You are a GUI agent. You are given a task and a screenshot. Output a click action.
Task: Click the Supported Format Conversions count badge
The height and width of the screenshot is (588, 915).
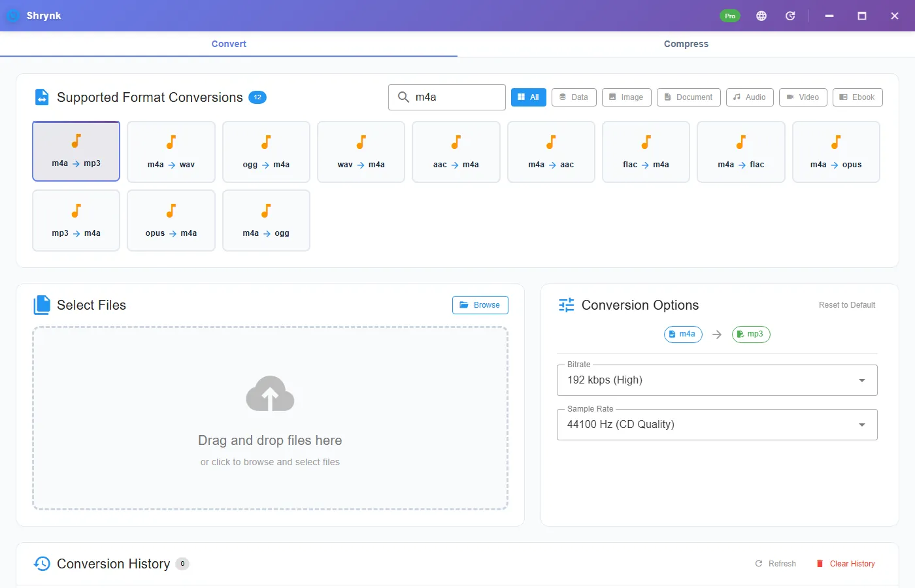click(258, 97)
